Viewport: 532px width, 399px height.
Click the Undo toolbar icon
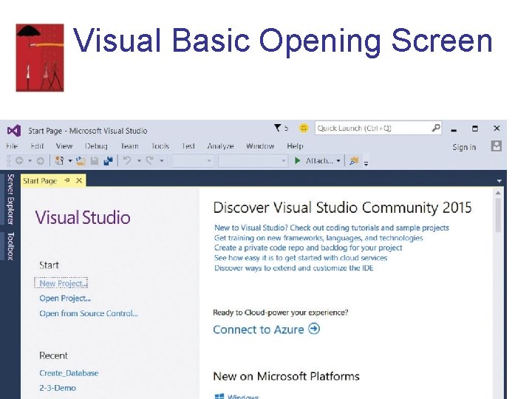(127, 160)
